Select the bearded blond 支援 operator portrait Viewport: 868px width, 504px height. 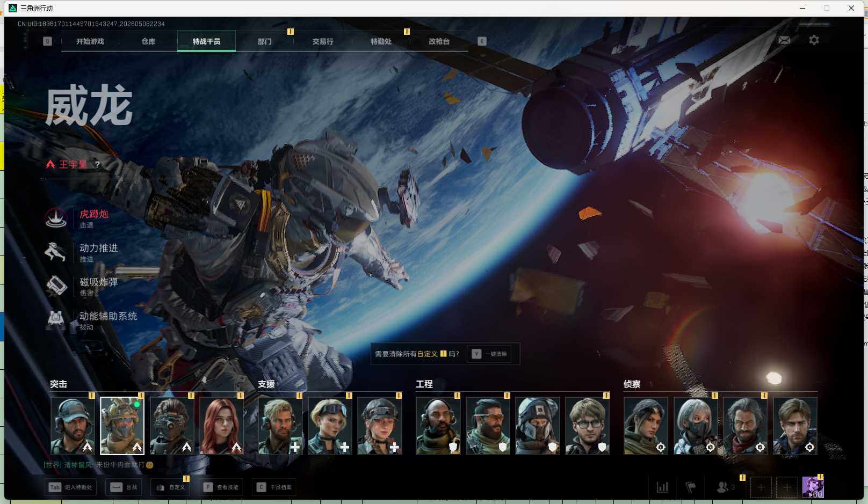(x=280, y=426)
